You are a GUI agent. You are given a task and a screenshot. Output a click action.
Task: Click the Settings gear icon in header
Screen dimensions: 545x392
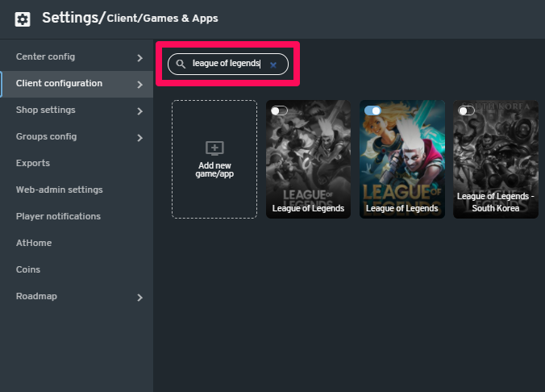[x=23, y=19]
